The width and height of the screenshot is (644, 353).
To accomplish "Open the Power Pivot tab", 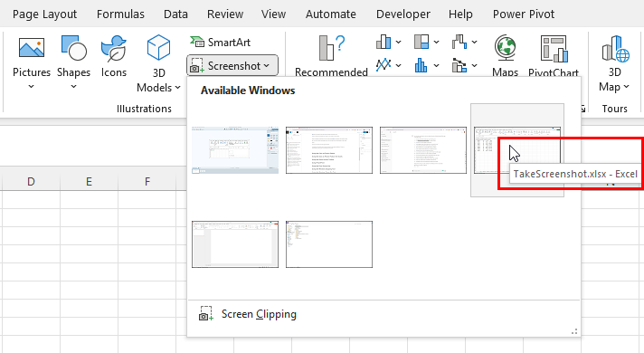I will (x=523, y=14).
